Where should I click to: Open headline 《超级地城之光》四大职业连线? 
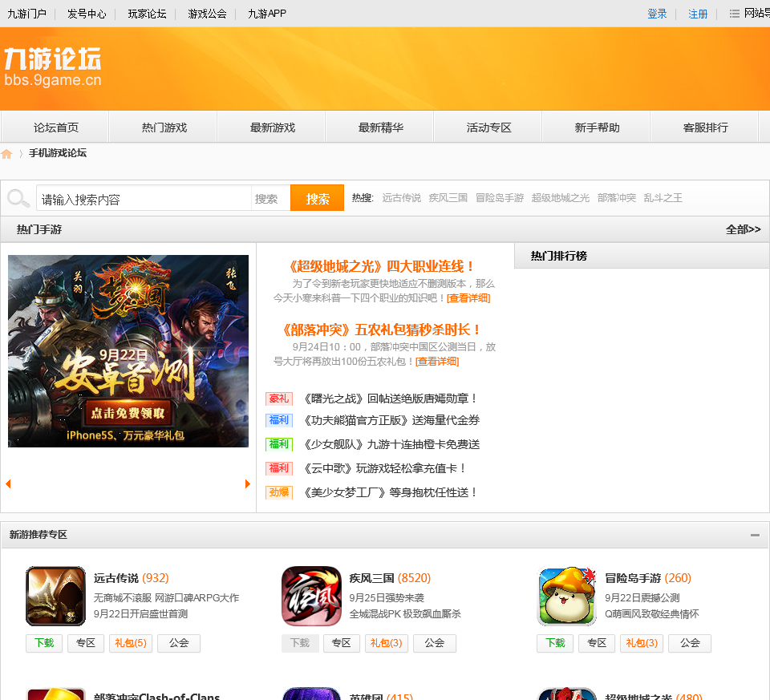pyautogui.click(x=382, y=266)
